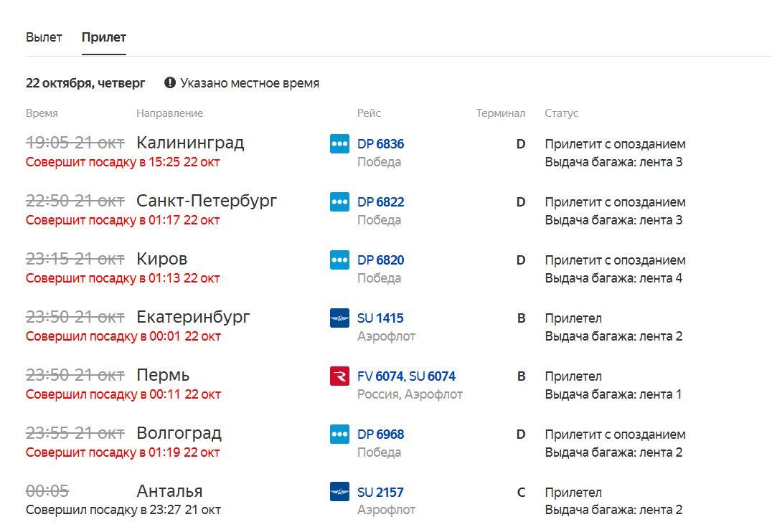Click 'Выдача багажа: лента 1' for Пермь flight
This screenshot has height=532, width=772.
tap(613, 394)
